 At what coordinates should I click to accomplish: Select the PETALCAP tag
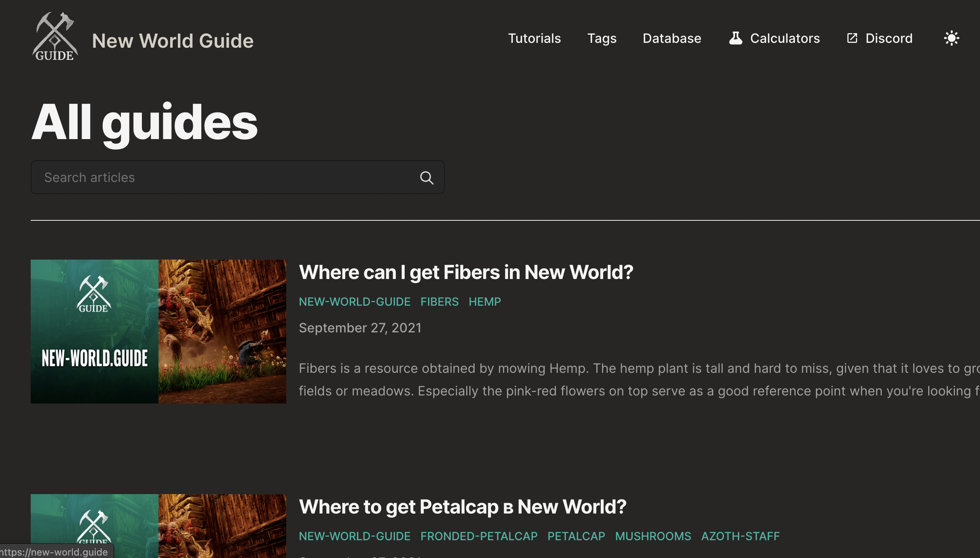coord(577,536)
